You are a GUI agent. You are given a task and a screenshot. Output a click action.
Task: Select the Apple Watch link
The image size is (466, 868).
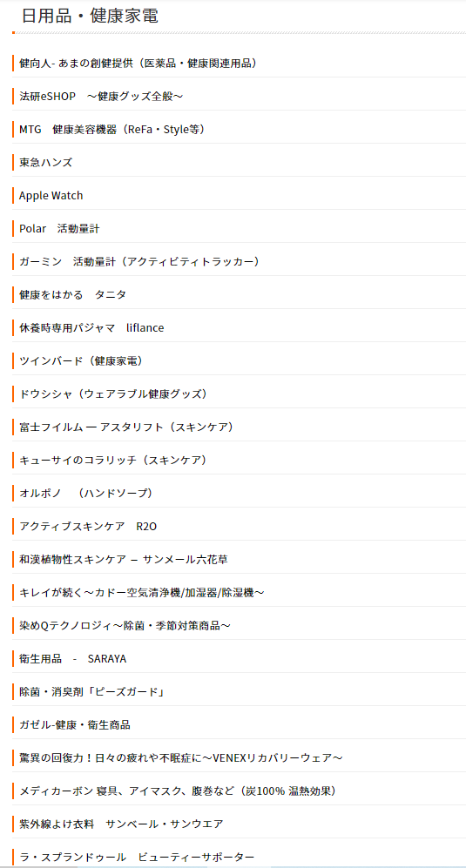coord(51,195)
